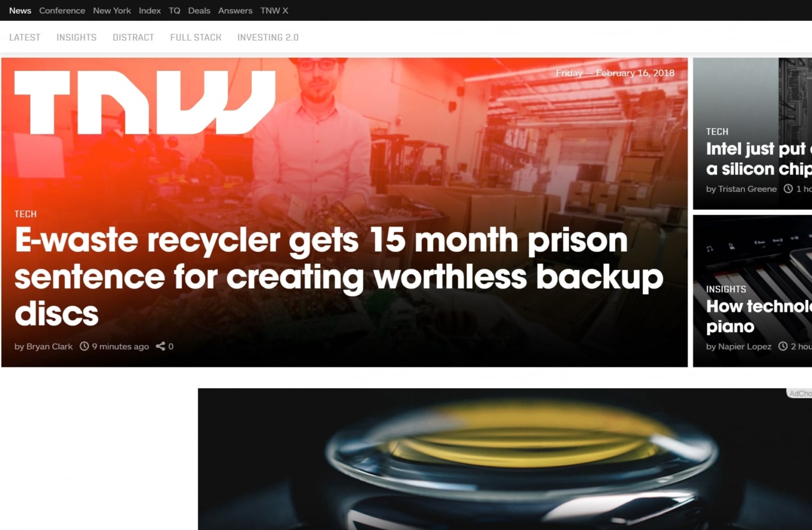
Task: Click the TECH label above E-waste headline
Action: (x=25, y=214)
